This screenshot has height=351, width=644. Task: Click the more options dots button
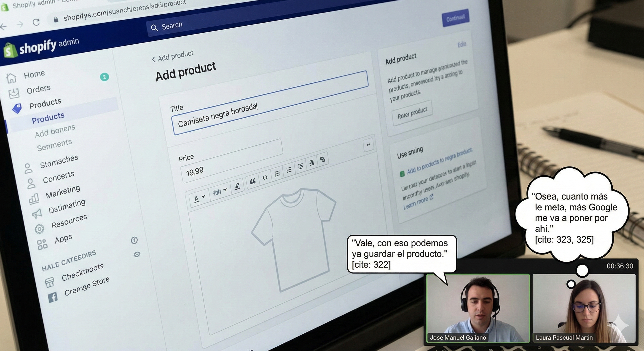point(368,145)
